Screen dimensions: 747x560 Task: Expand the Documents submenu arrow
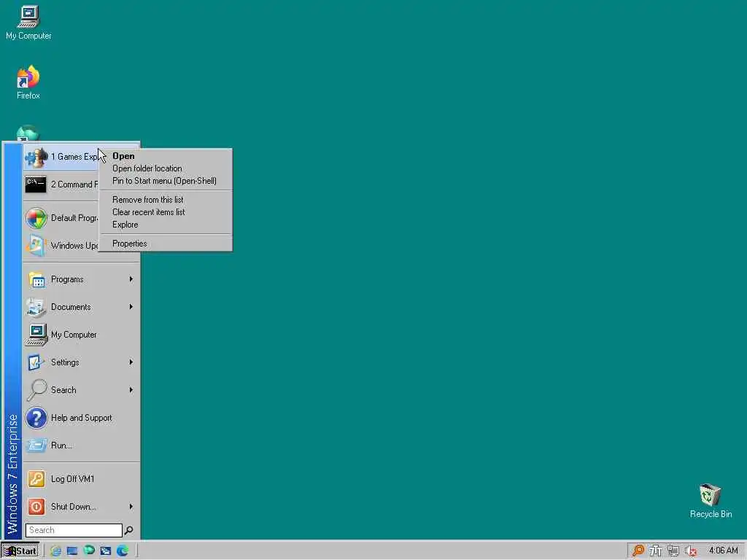tap(131, 307)
